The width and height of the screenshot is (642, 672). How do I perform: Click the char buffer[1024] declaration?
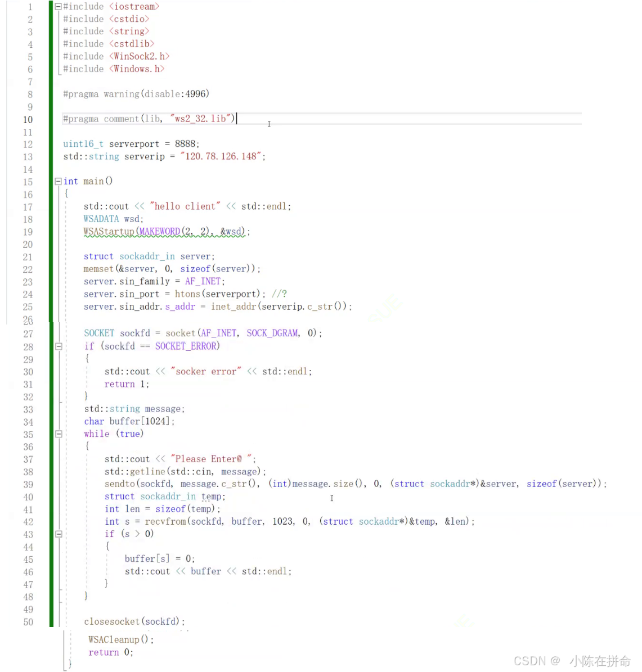129,421
